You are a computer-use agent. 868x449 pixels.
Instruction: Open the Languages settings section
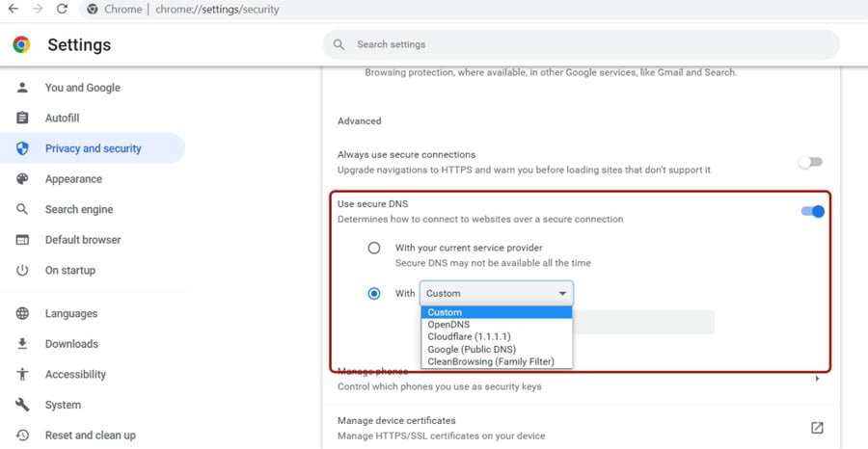93,313
